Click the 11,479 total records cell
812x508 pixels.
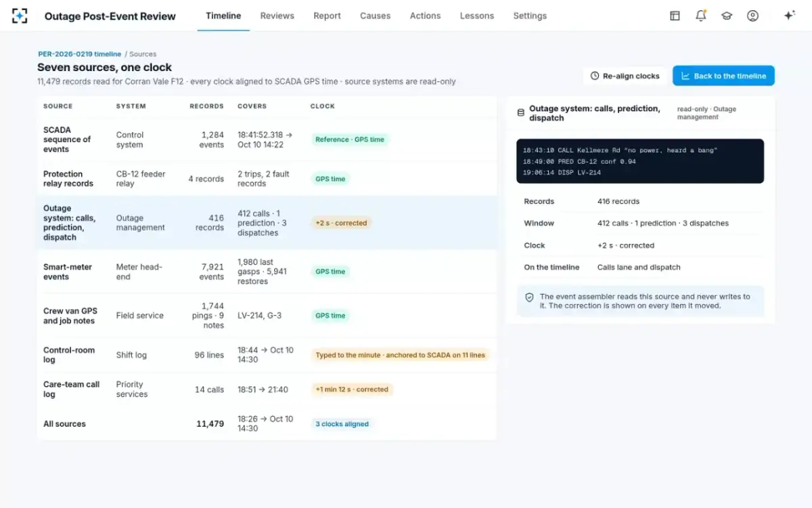[210, 424]
